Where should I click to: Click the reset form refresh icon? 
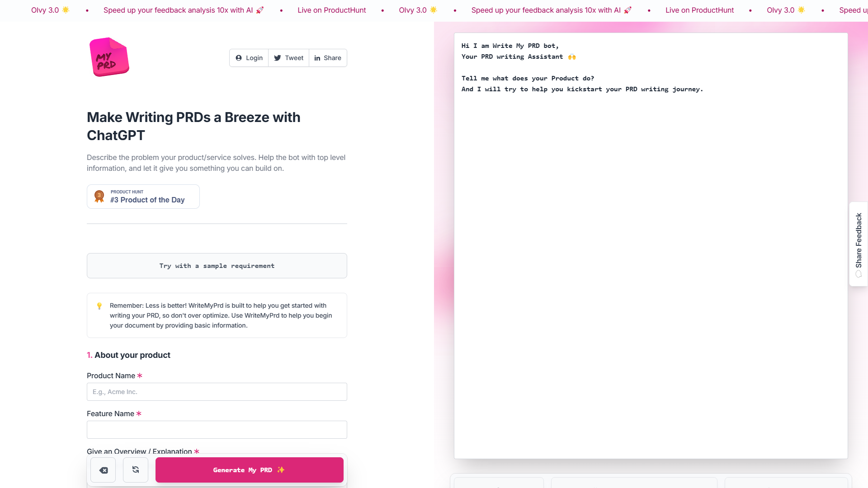[135, 470]
